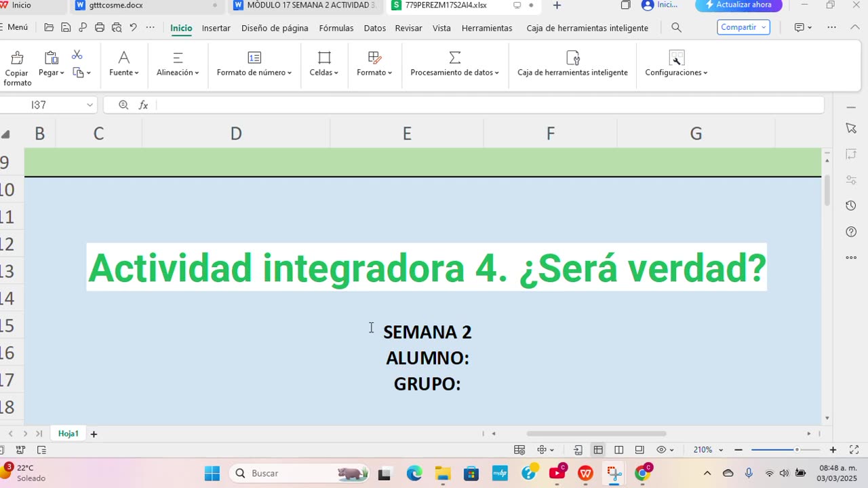The height and width of the screenshot is (488, 868).
Task: Open Print Preview from quick access toolbar
Action: [117, 28]
